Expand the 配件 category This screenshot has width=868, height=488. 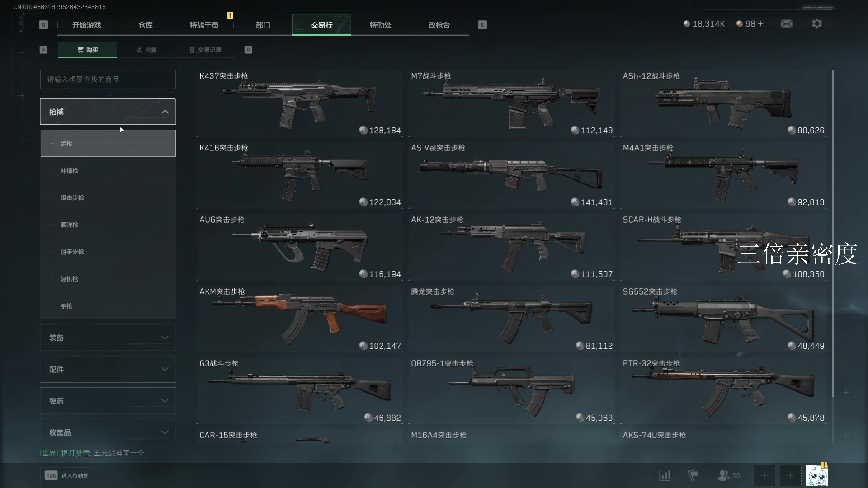[x=108, y=369]
